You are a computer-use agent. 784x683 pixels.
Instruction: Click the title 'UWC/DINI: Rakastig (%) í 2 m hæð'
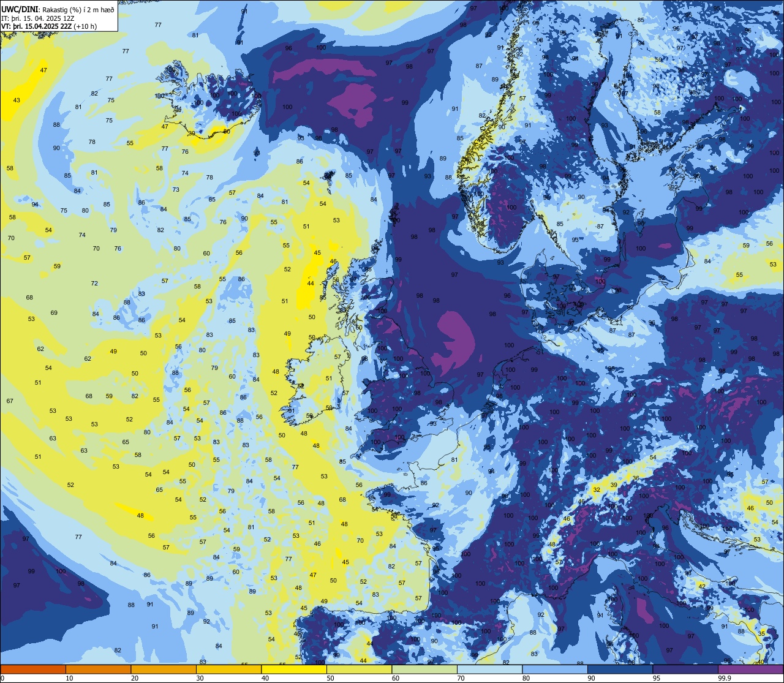click(58, 9)
